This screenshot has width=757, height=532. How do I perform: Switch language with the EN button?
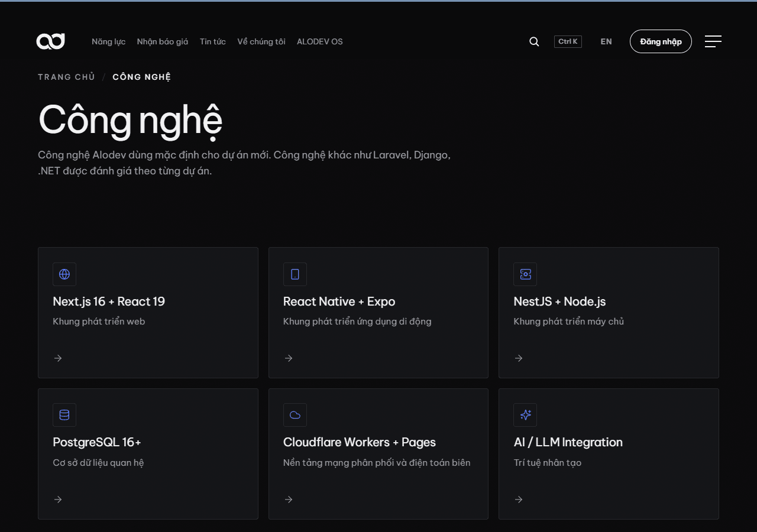tap(606, 41)
